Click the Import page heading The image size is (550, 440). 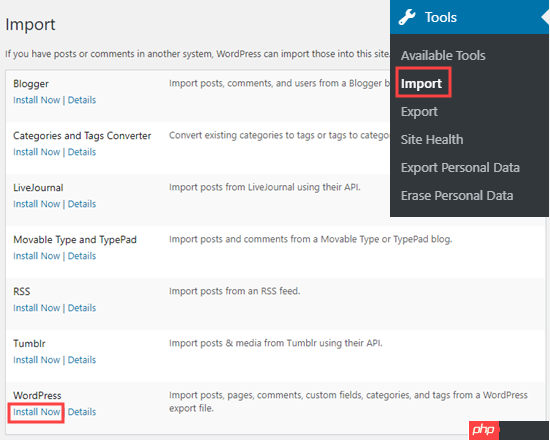coord(30,25)
